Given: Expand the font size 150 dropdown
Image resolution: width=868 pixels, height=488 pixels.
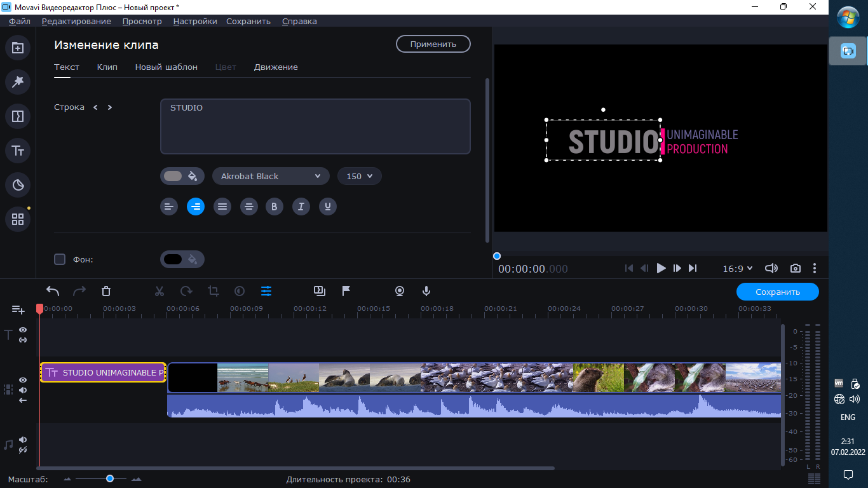Looking at the screenshot, I should (360, 176).
